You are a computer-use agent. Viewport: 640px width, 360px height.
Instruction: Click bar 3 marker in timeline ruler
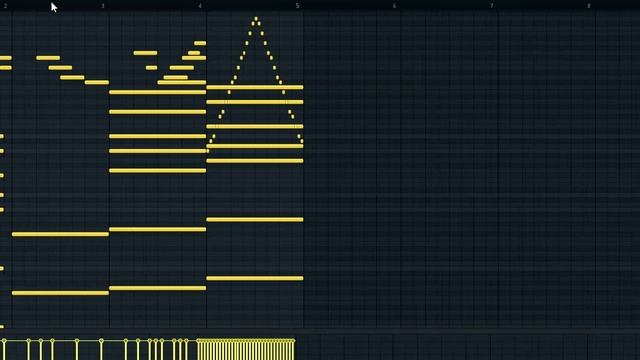(103, 6)
